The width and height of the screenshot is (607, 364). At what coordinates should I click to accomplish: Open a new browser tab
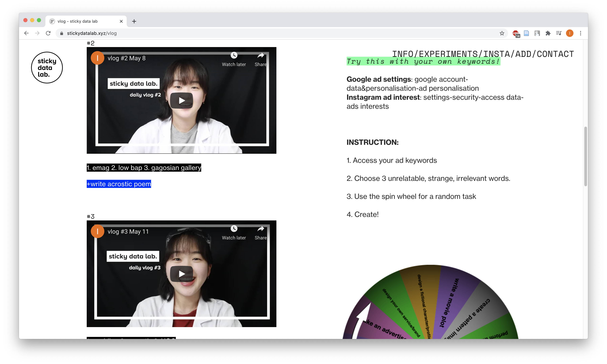click(x=134, y=21)
